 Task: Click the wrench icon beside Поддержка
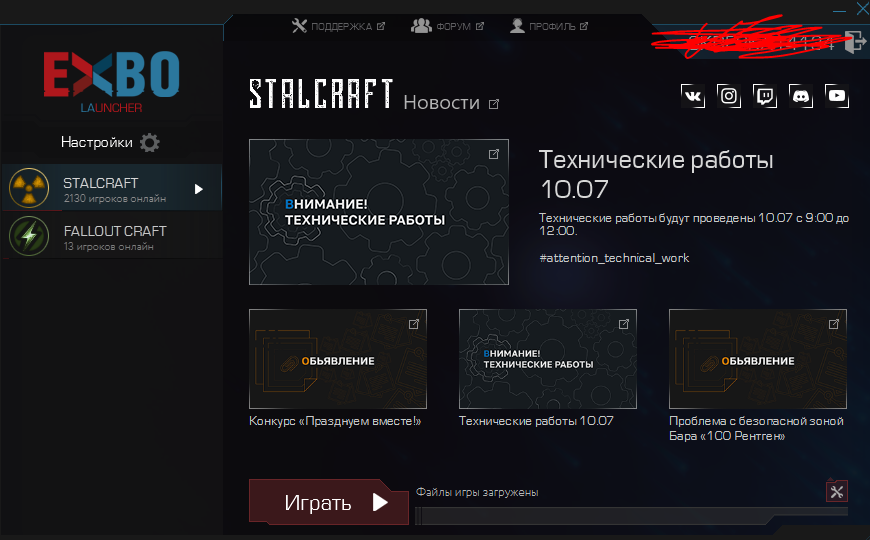[299, 26]
